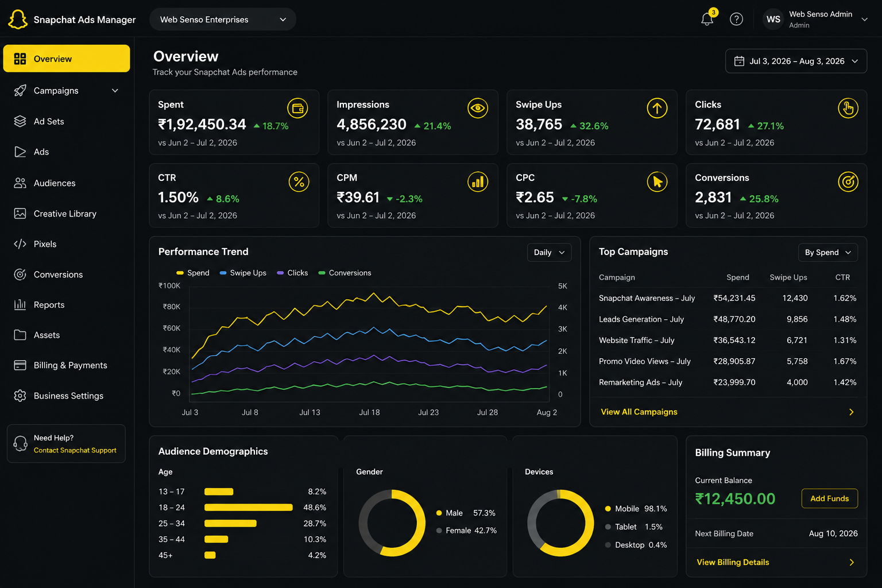Viewport: 882px width, 588px height.
Task: Open the date range picker dropdown
Action: (x=796, y=61)
